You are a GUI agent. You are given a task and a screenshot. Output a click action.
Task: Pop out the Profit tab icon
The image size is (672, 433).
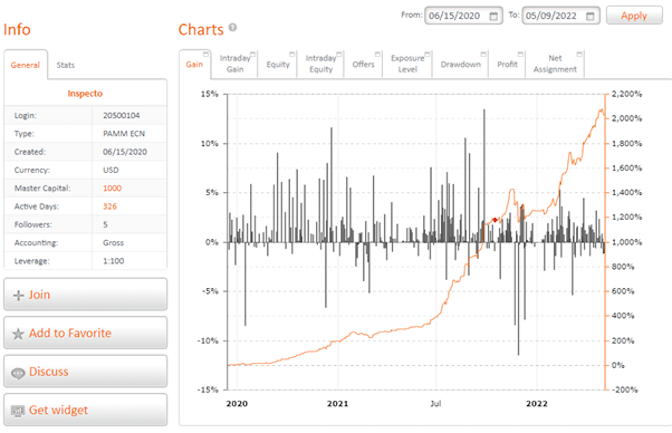coord(521,54)
